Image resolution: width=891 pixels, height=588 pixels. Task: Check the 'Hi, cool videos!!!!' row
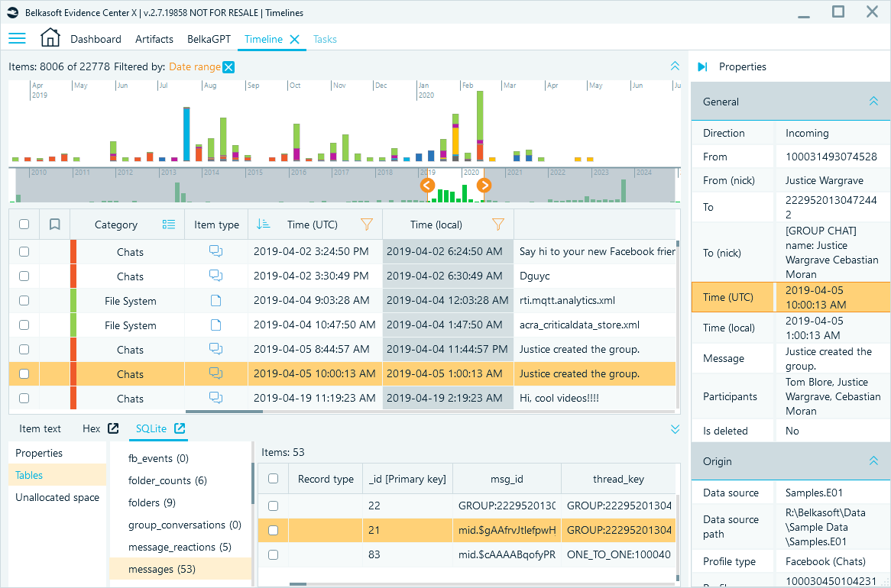[x=24, y=399]
